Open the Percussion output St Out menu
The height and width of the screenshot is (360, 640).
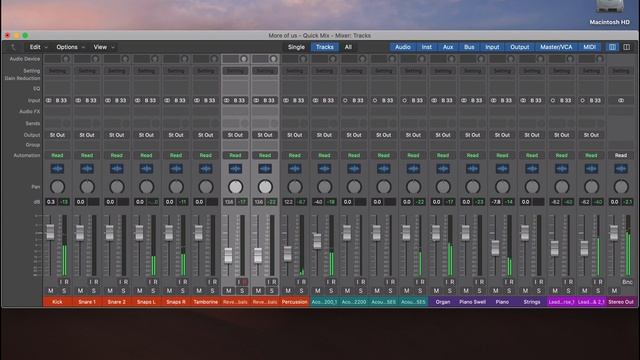[295, 135]
